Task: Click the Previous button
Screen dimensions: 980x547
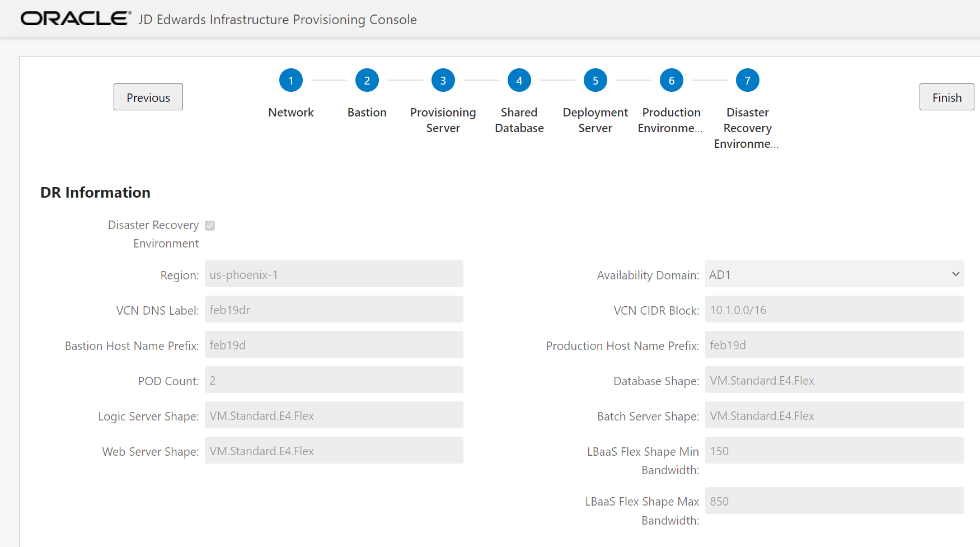Action: pos(148,96)
